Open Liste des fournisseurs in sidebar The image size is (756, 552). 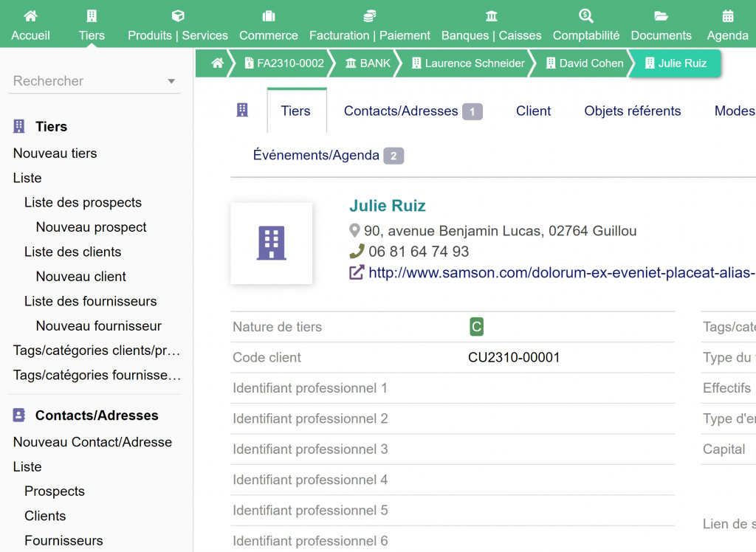click(x=90, y=301)
